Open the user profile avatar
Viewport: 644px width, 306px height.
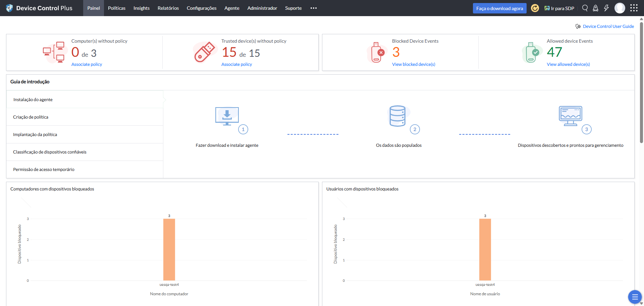[620, 8]
